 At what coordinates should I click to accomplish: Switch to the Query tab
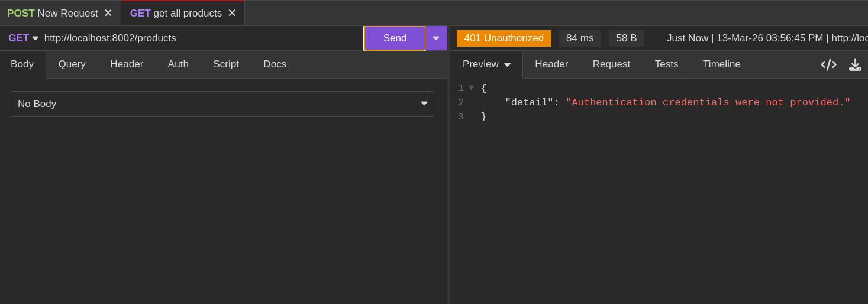point(72,64)
